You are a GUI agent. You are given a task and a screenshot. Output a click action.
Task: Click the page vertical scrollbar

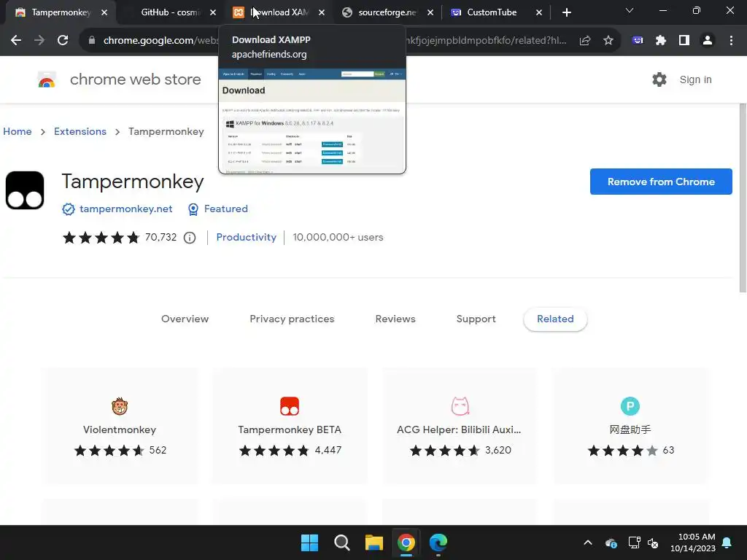[743, 198]
